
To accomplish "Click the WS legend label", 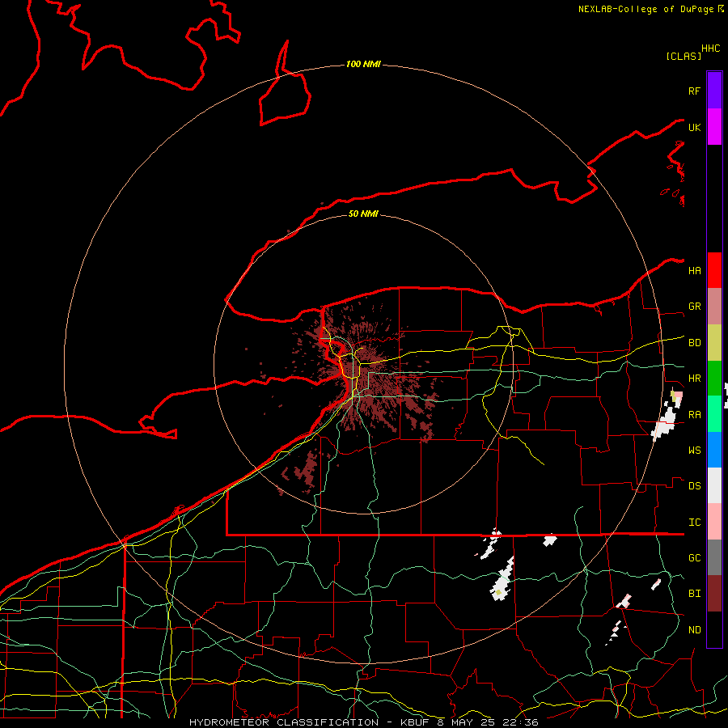I will click(x=694, y=451).
